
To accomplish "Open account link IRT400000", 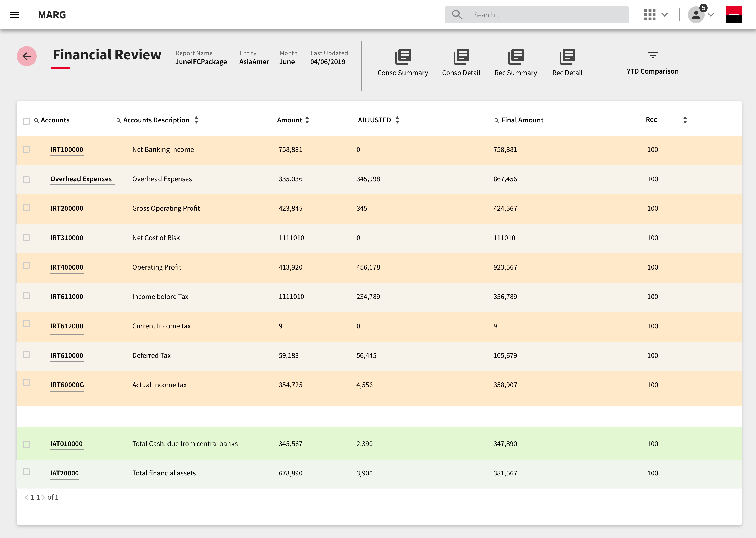I will 67,268.
